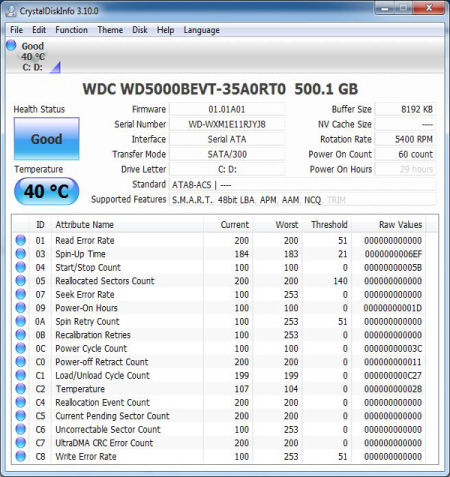The image size is (450, 477).
Task: Click raw value 0000000006EF for Spin-Up Time
Action: pos(393,254)
